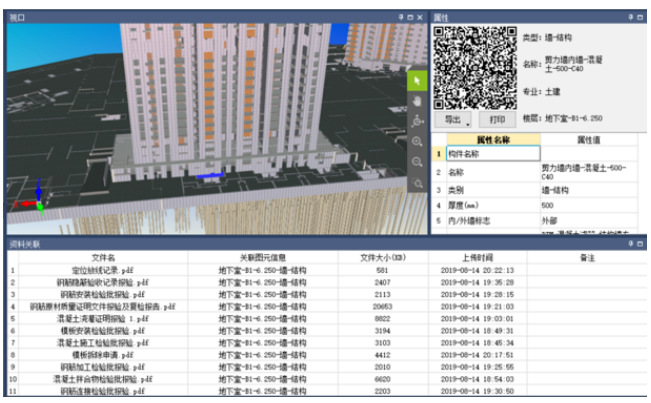Screen dimensions: 651x403
Task: Sort by the 文件名 column header
Action: click(103, 258)
